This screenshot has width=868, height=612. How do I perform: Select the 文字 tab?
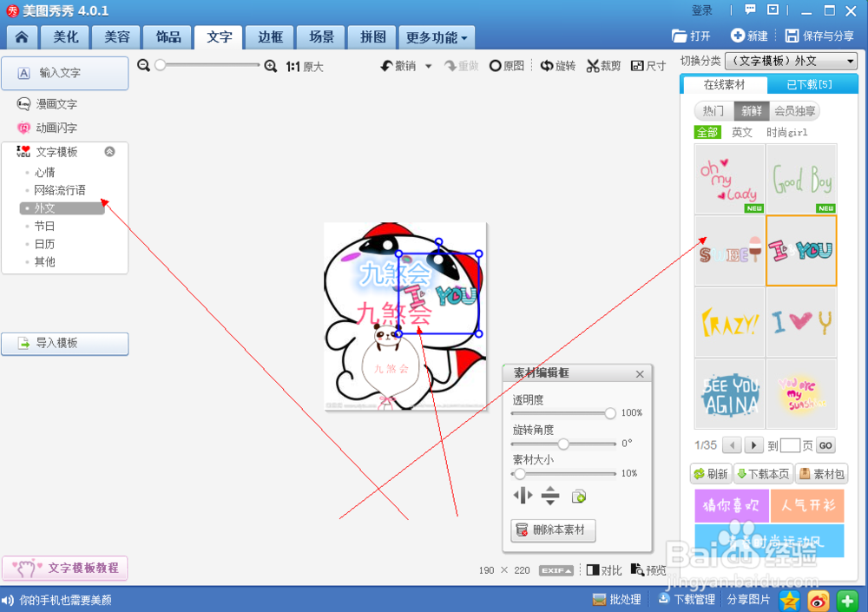[x=220, y=37]
